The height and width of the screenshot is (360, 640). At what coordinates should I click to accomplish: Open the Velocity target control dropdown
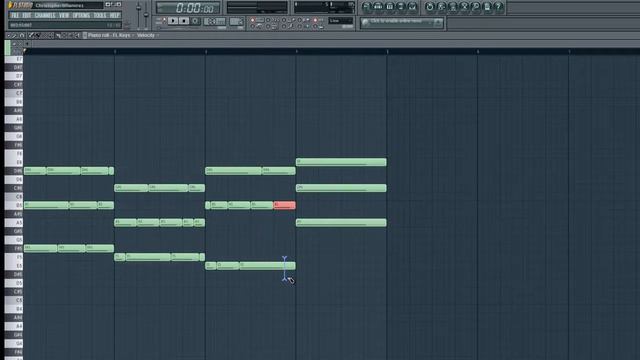coord(147,35)
